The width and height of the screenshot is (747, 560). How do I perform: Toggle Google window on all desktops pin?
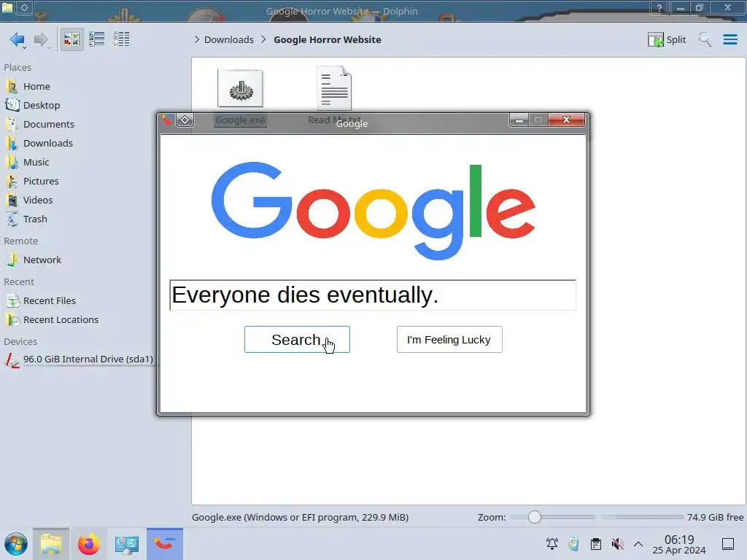click(x=185, y=120)
